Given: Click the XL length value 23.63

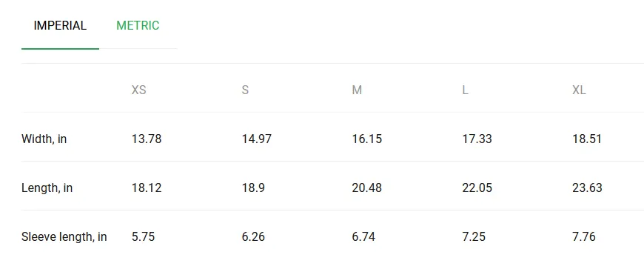Looking at the screenshot, I should pyautogui.click(x=587, y=188).
